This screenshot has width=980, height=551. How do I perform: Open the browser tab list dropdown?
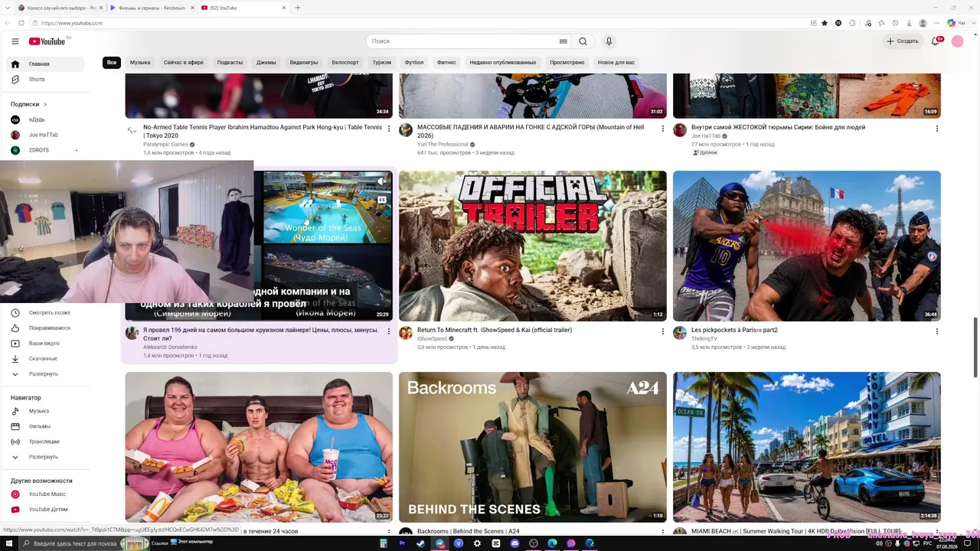click(x=7, y=8)
